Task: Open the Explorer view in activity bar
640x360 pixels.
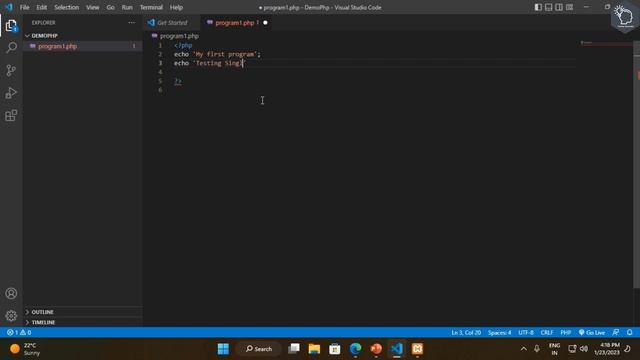Action: click(11, 26)
